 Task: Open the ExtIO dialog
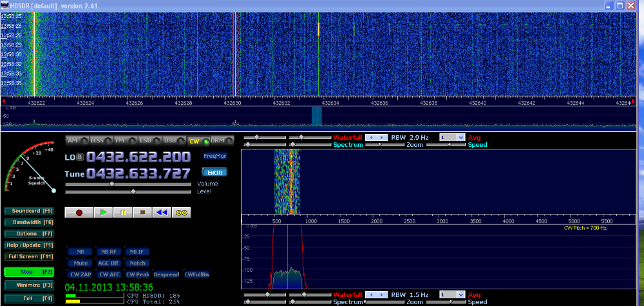(x=215, y=173)
